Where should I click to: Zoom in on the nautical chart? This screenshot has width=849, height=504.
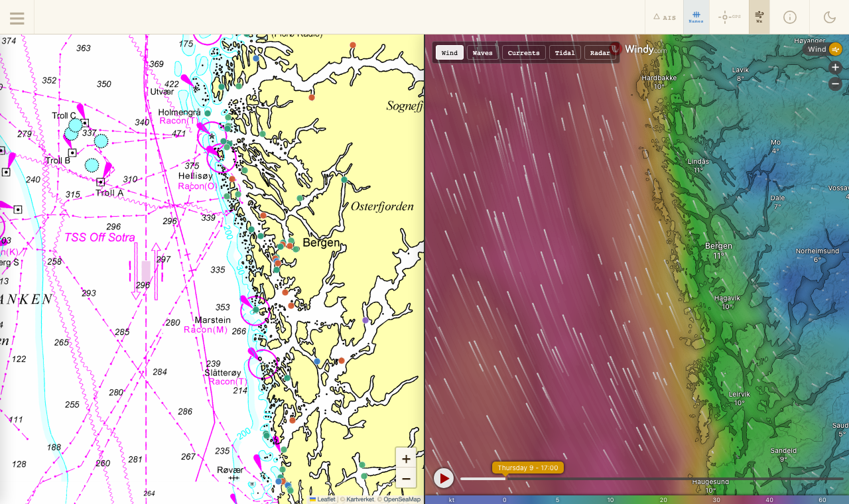click(x=406, y=458)
